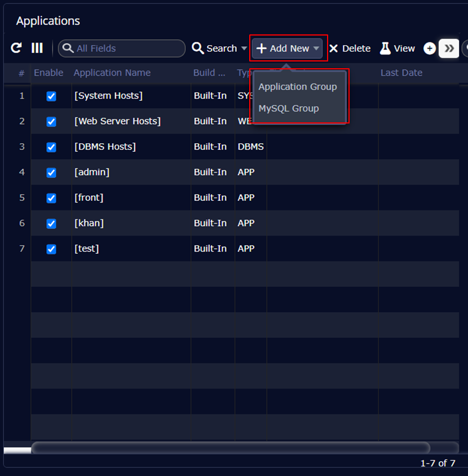
Task: Collapse the Add New dropdown button
Action: (288, 49)
